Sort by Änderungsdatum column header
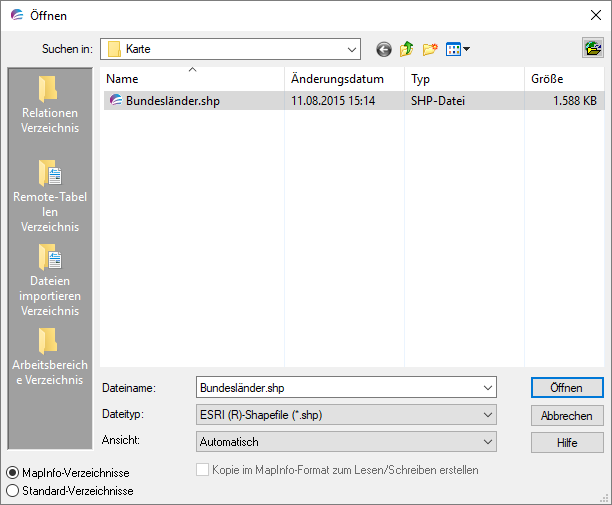 click(345, 79)
